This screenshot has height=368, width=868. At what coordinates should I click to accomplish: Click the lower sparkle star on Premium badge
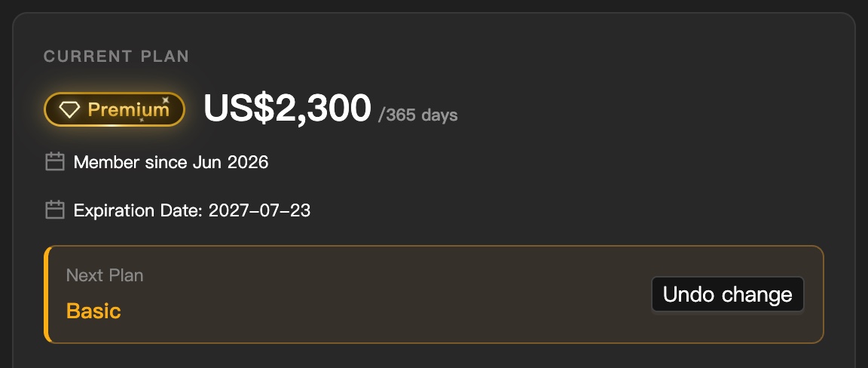tap(142, 119)
